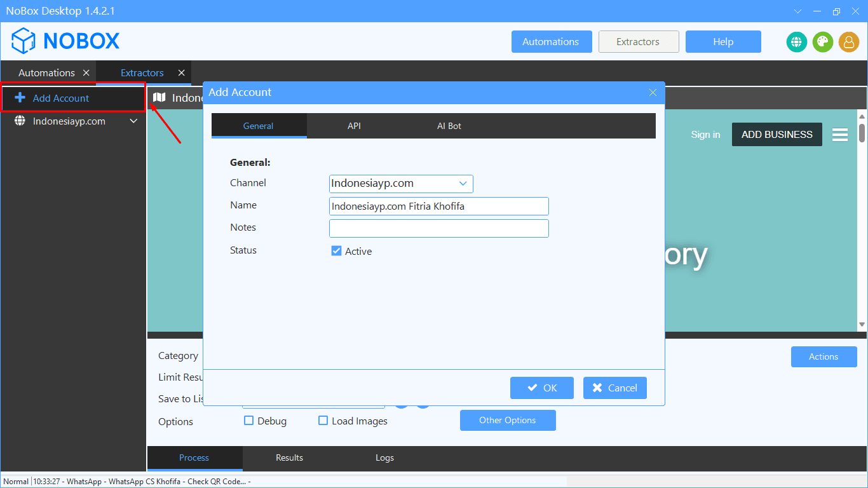The width and height of the screenshot is (868, 488).
Task: Click the NOBOX logo icon
Action: click(25, 41)
